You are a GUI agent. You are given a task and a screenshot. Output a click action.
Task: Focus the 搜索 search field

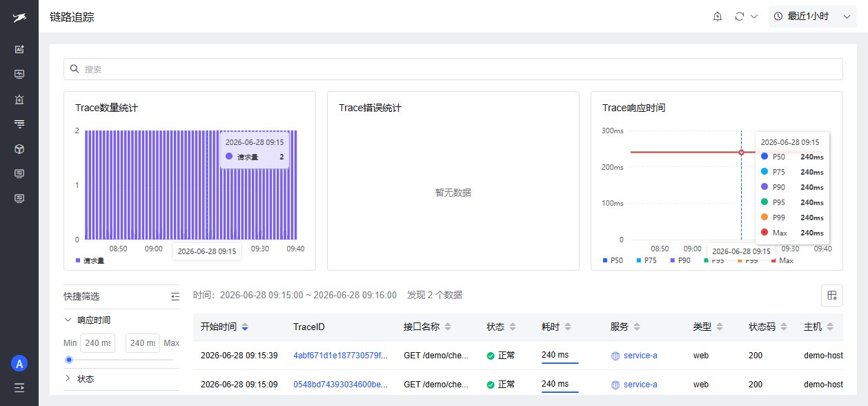453,69
